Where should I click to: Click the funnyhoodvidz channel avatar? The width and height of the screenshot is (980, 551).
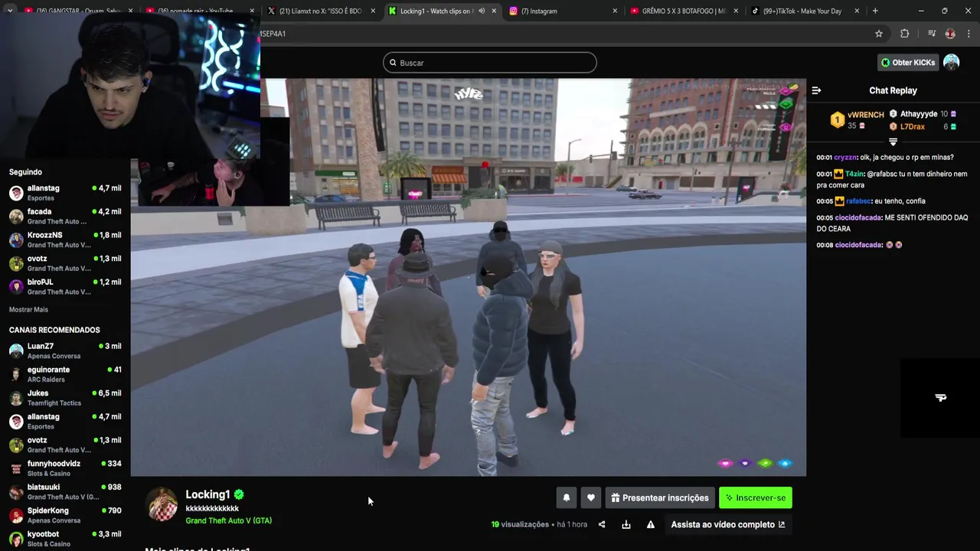tap(16, 468)
